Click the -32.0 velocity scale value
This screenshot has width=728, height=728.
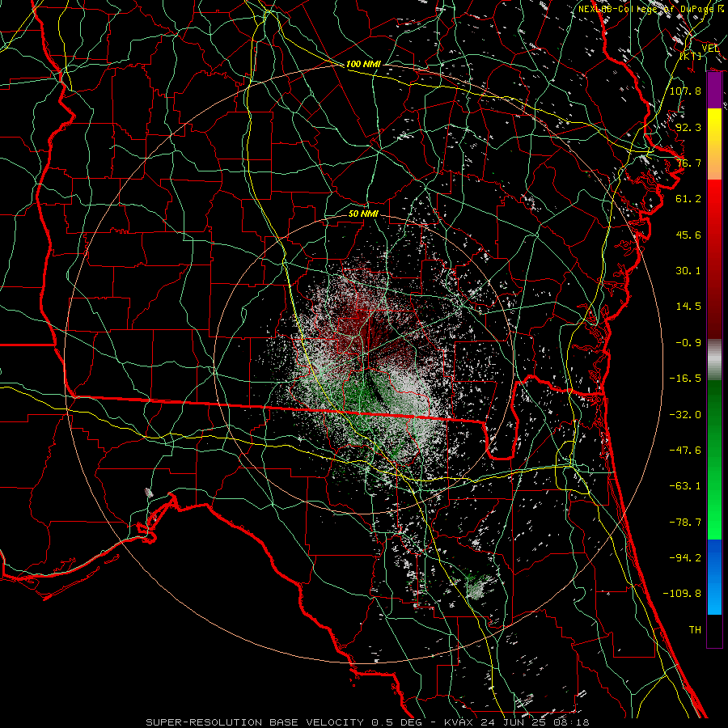[x=685, y=415]
